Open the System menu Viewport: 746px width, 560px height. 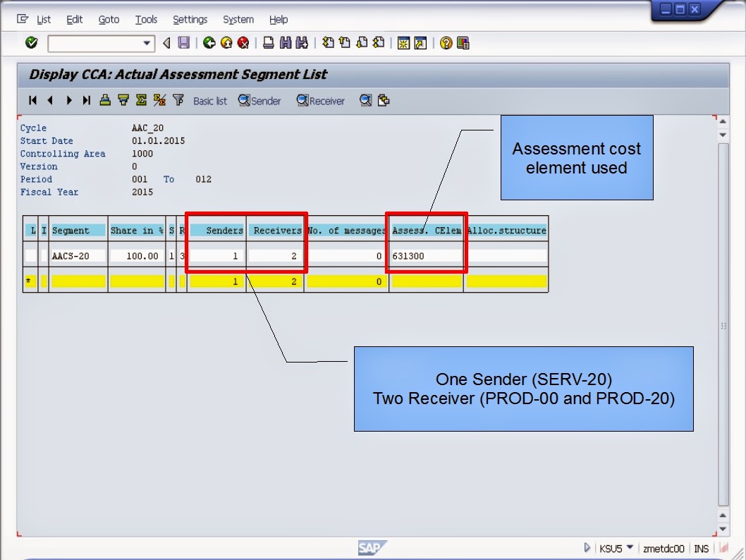(238, 20)
